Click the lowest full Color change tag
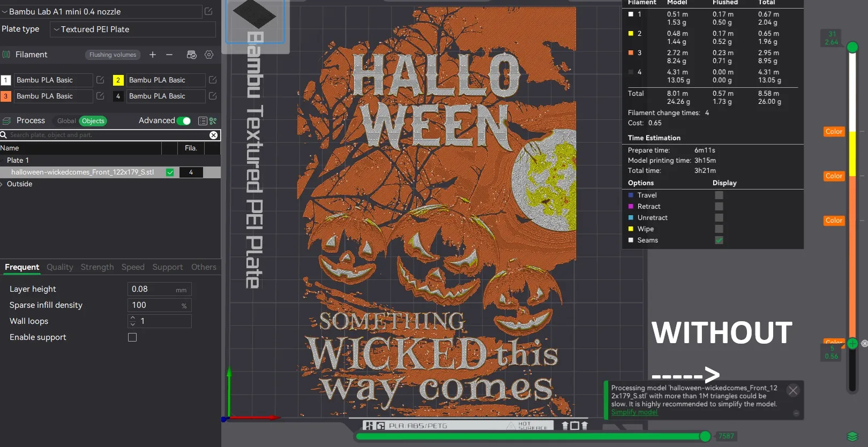868x447 pixels. tap(834, 221)
